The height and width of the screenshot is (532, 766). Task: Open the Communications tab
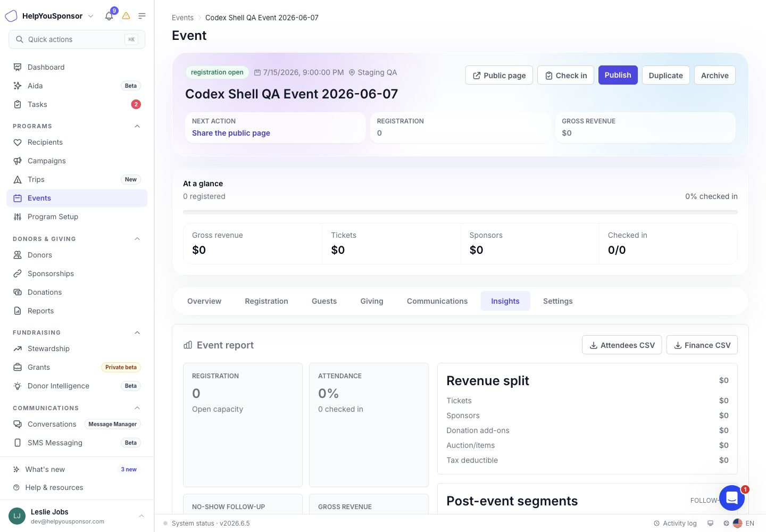coord(437,301)
